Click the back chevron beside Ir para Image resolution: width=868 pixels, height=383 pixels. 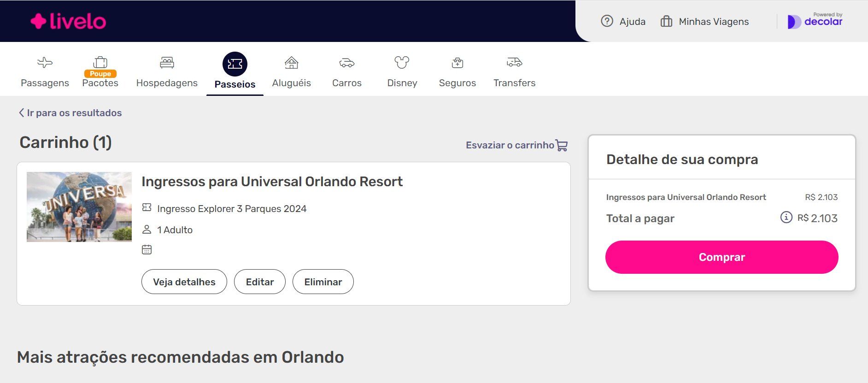tap(21, 112)
